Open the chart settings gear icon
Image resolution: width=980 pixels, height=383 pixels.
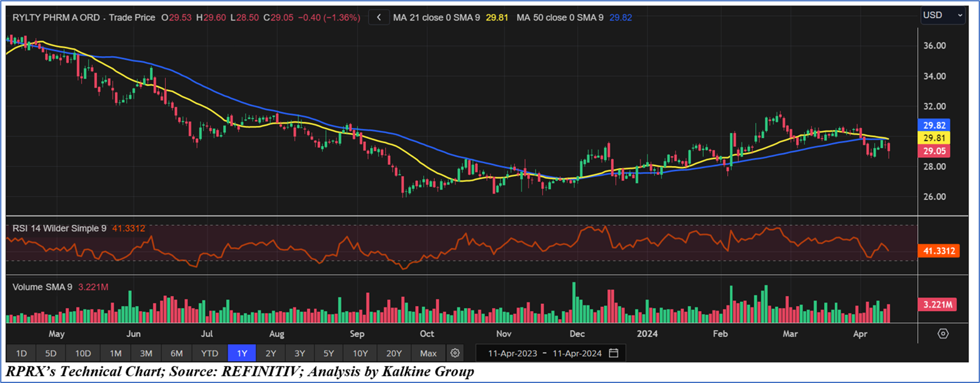click(455, 353)
